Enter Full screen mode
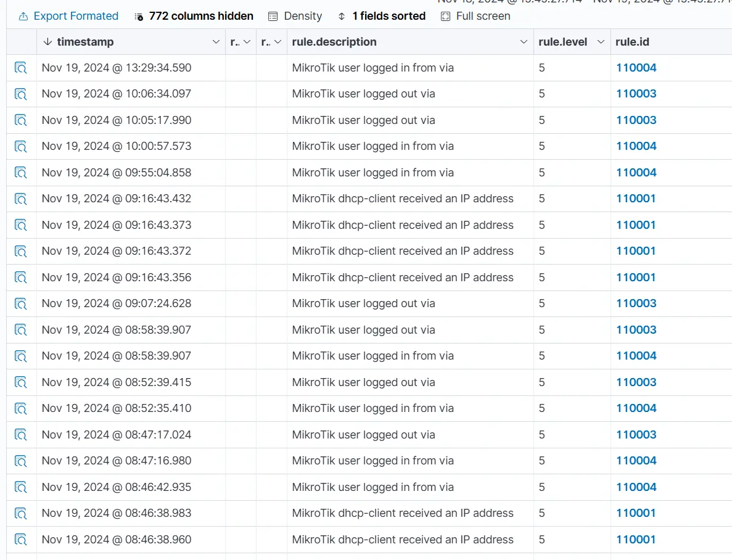The width and height of the screenshot is (732, 560). tap(475, 16)
